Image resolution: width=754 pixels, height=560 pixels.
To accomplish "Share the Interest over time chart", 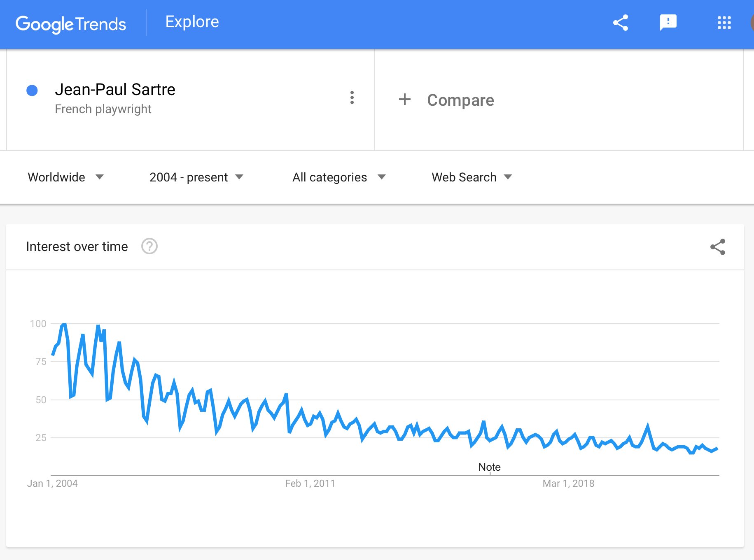I will pos(717,247).
